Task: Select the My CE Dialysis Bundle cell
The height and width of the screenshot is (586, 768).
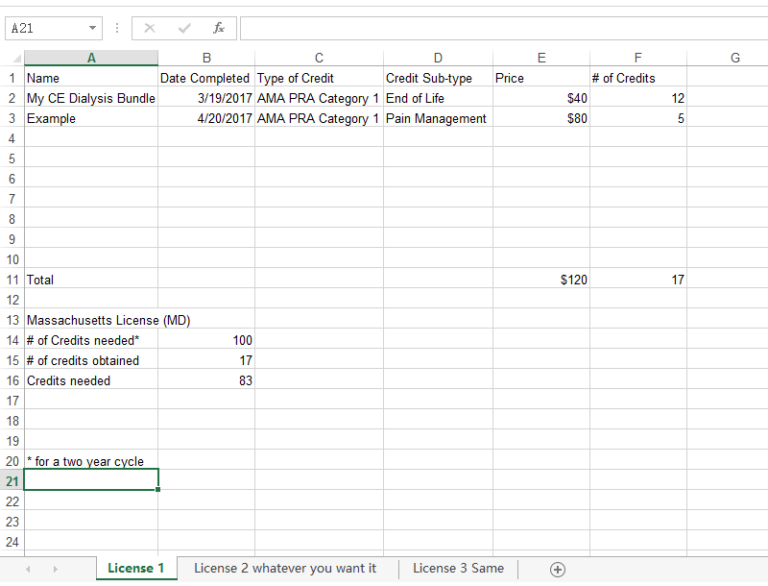Action: (91, 98)
